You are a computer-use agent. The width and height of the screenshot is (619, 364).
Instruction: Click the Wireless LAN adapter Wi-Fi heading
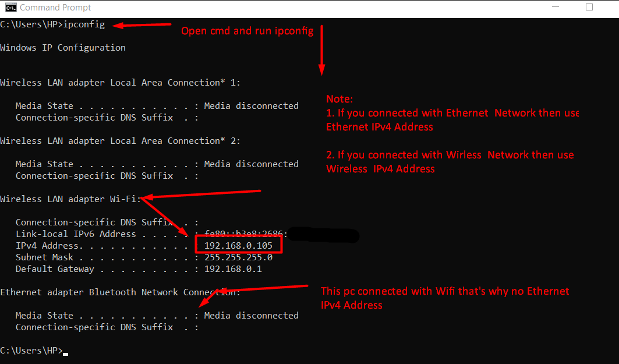pos(70,199)
